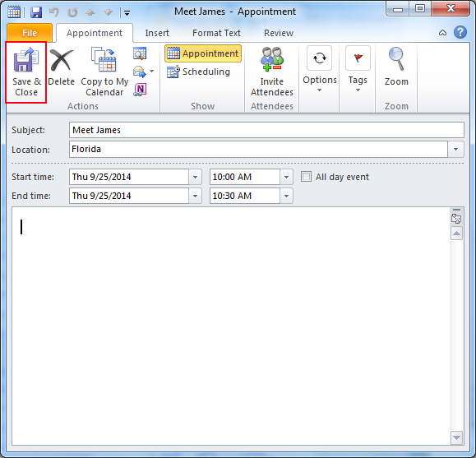Click the Zoom magnifier button
This screenshot has width=476, height=458.
396,67
